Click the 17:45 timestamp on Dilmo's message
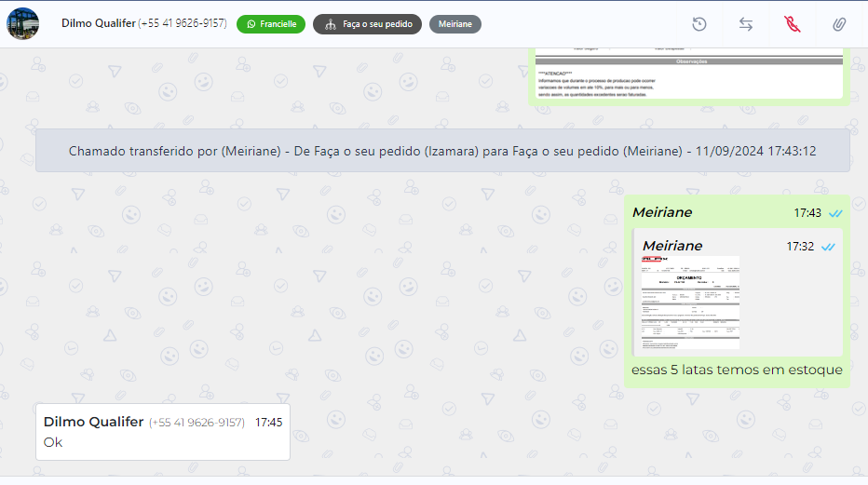 coord(268,423)
